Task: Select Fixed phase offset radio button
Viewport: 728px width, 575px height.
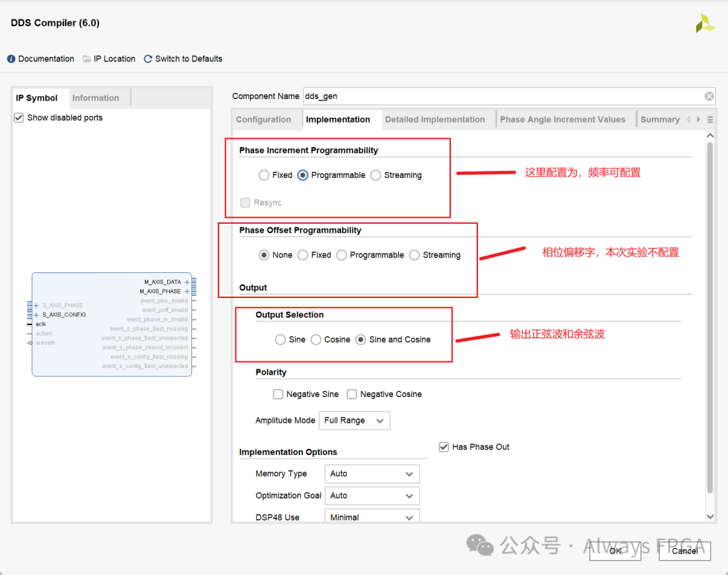Action: [x=303, y=255]
